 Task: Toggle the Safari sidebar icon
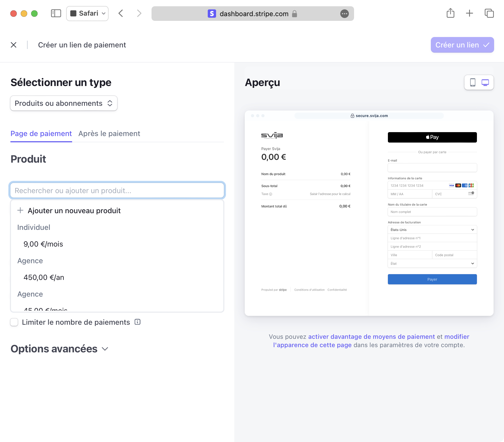(x=56, y=13)
